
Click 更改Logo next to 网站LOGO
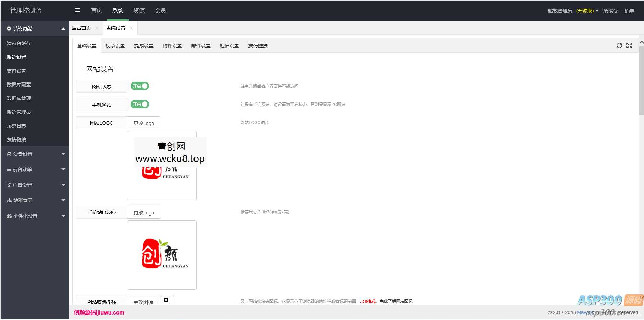(x=144, y=123)
